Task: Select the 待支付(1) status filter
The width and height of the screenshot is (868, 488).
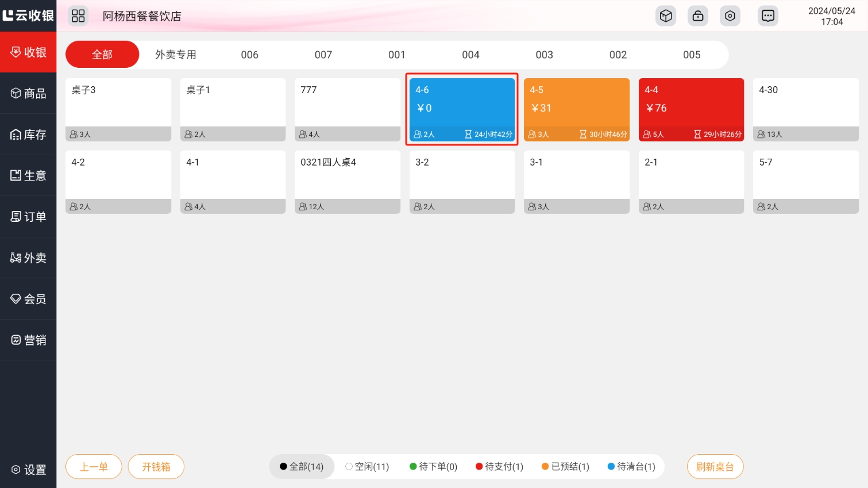Action: pos(499,467)
